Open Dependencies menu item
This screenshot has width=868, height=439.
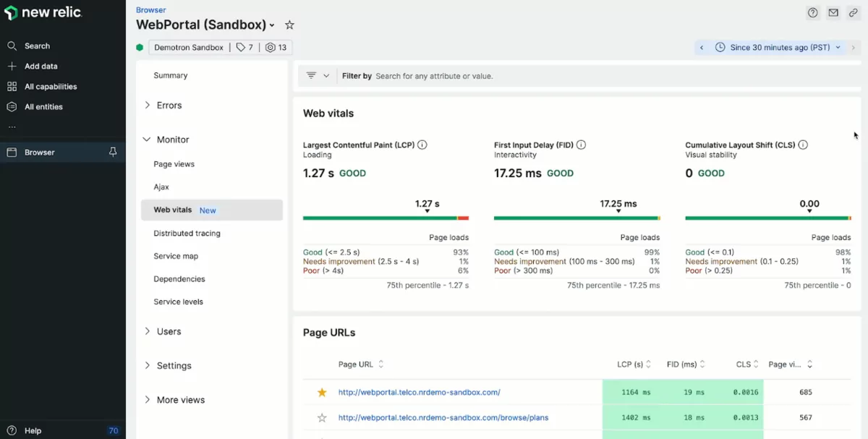(x=179, y=279)
